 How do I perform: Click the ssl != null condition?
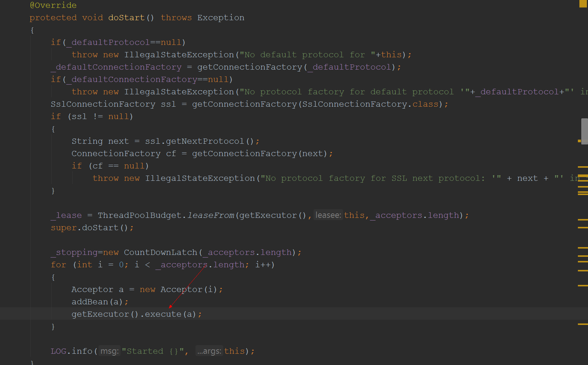(x=100, y=116)
